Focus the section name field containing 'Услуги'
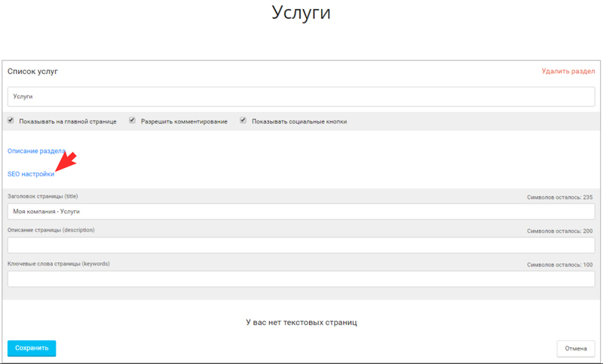Image resolution: width=603 pixels, height=364 pixels. click(301, 96)
